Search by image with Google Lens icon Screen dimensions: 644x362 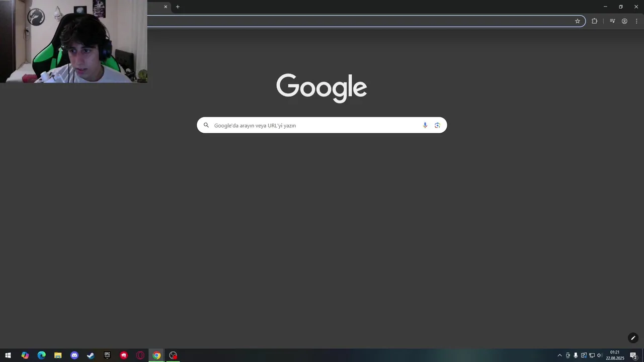click(x=437, y=125)
